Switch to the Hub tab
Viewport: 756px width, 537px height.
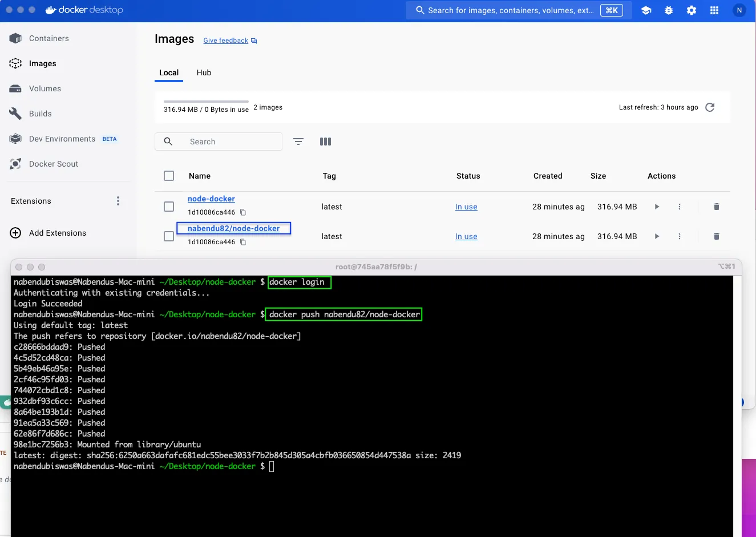tap(204, 72)
